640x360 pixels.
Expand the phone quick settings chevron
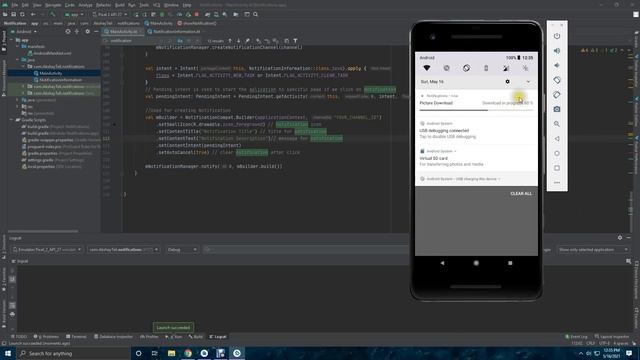pos(528,82)
